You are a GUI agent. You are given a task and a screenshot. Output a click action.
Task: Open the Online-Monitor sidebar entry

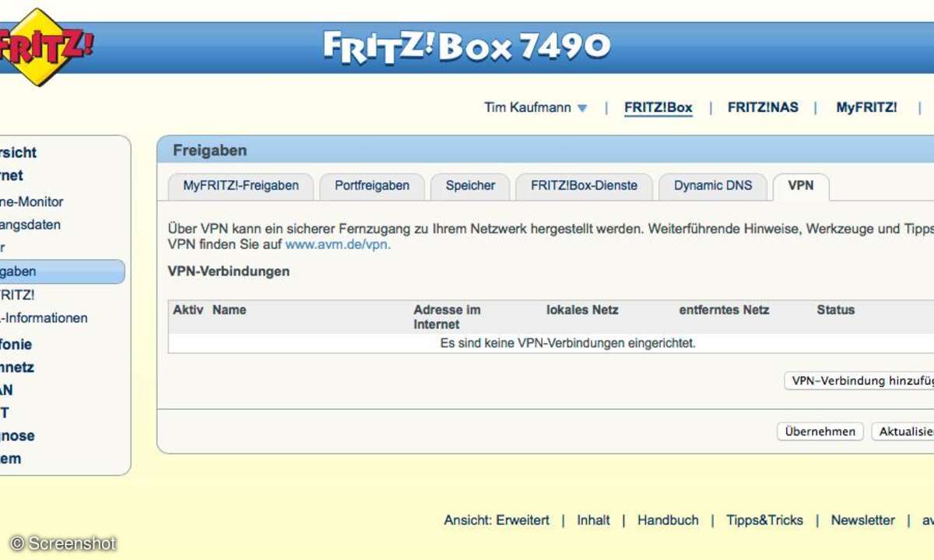(31, 201)
